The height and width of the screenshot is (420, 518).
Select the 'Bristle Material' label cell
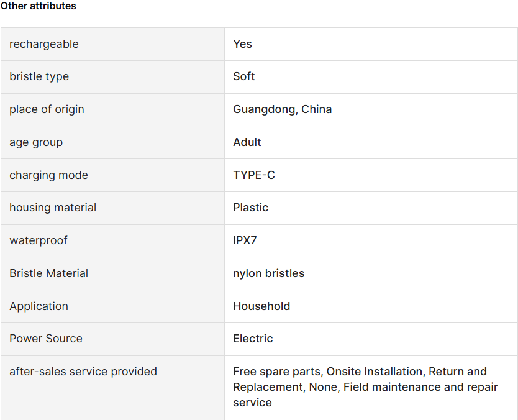pos(112,273)
